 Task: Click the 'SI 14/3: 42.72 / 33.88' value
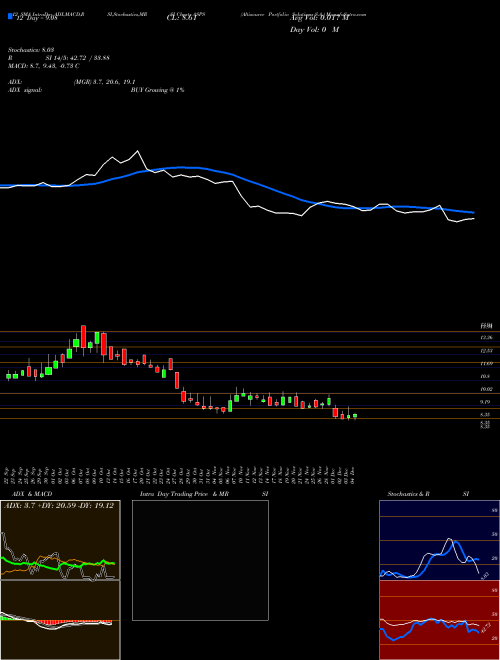78,58
